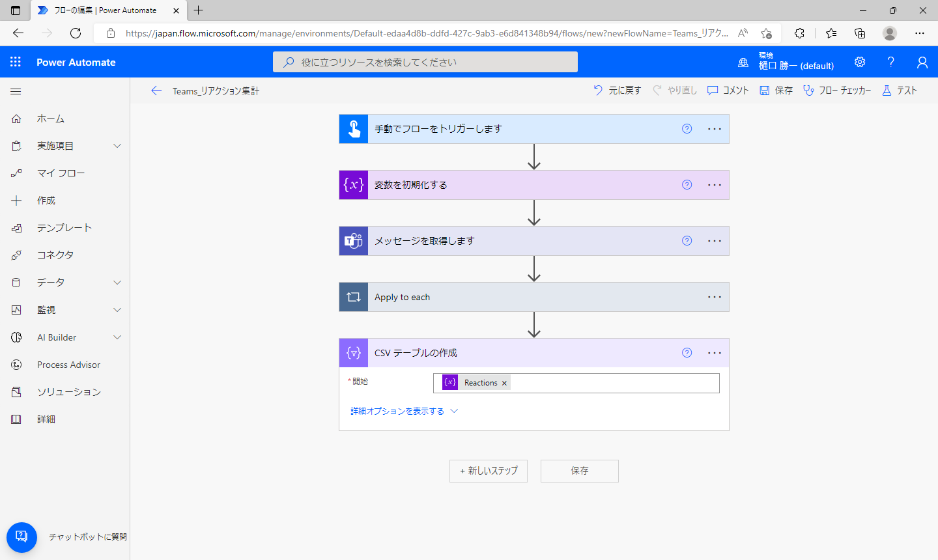Expand the 変数を初期化する step
This screenshot has width=938, height=560.
click(534, 185)
